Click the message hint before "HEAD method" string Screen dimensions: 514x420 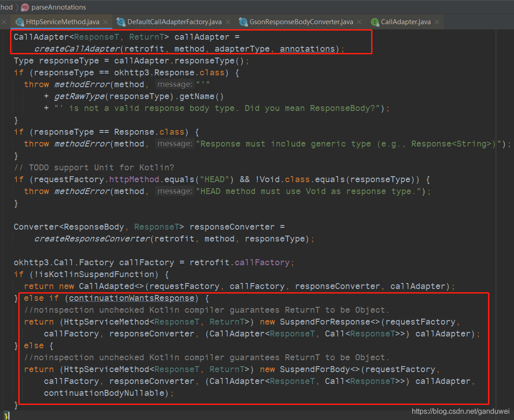[x=175, y=191]
